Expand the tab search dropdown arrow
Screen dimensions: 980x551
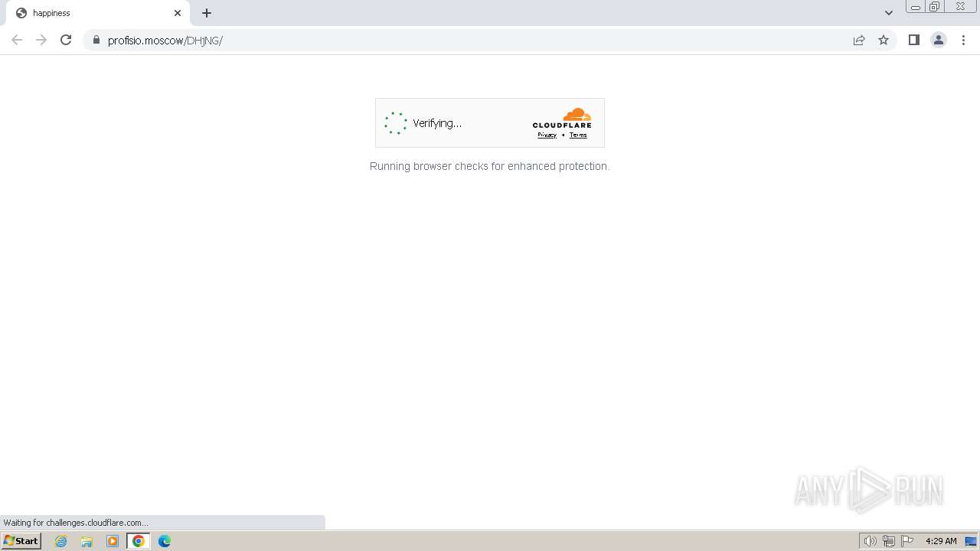pyautogui.click(x=889, y=13)
